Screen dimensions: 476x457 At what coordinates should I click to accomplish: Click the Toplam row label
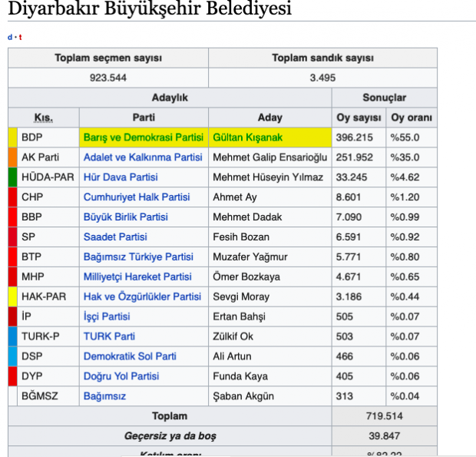coord(170,416)
